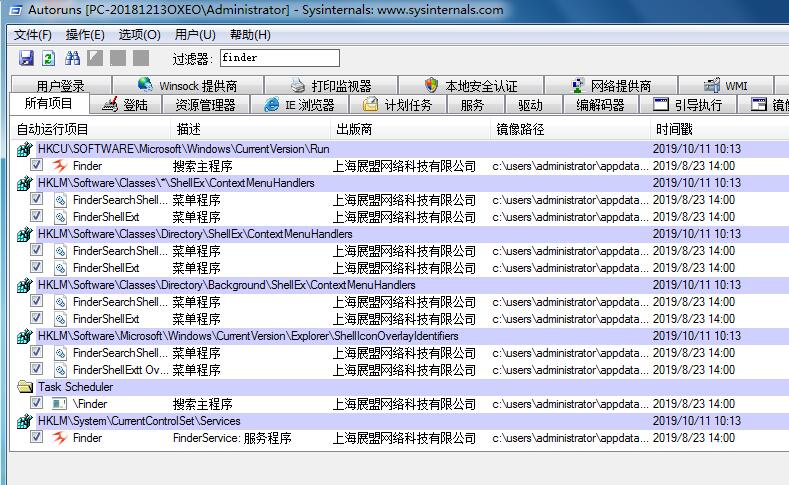Open the 帮助(H) menu
The image size is (789, 485).
pyautogui.click(x=250, y=35)
